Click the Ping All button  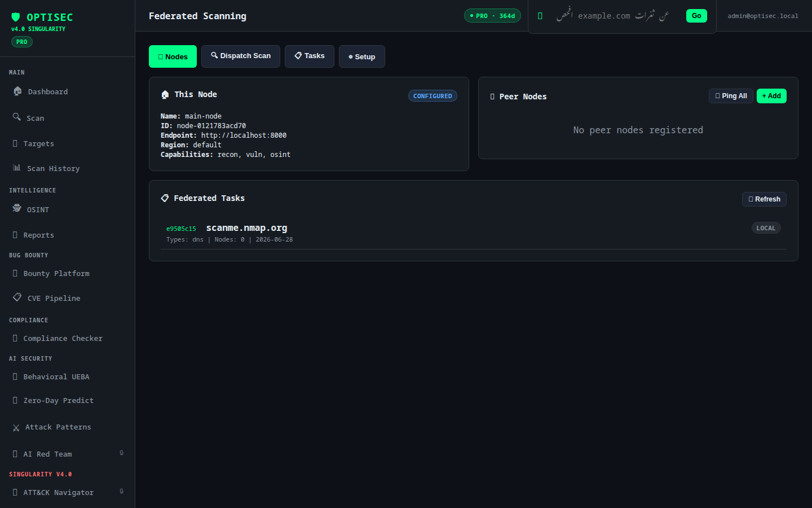731,96
